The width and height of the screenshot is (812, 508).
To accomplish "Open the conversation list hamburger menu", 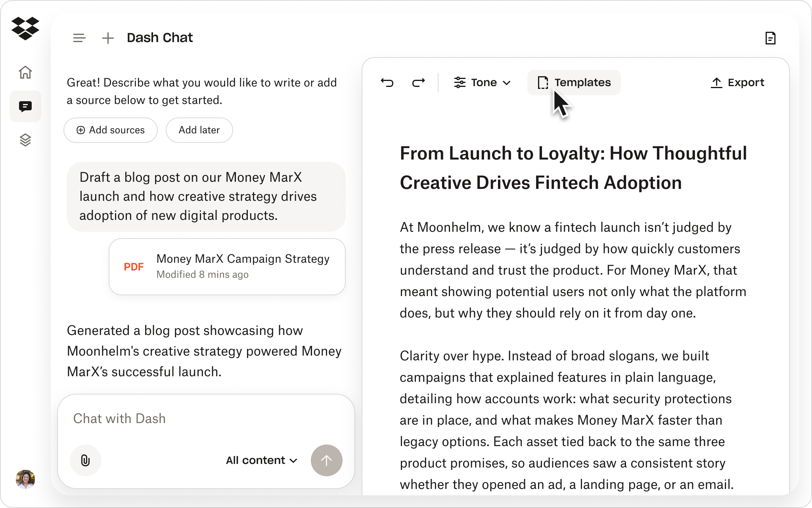I will [79, 38].
